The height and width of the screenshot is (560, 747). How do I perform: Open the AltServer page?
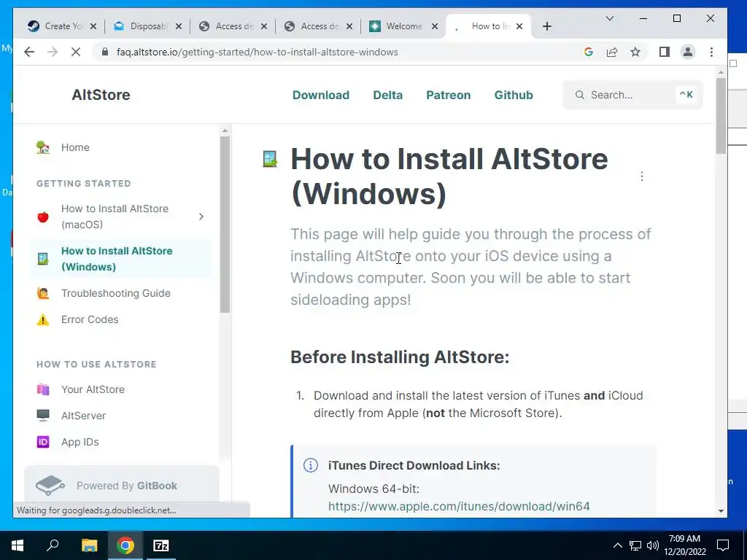click(83, 416)
